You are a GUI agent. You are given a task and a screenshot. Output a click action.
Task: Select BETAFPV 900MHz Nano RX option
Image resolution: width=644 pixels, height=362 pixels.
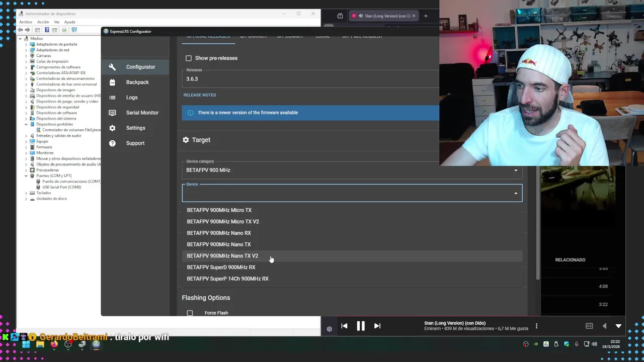point(352,233)
